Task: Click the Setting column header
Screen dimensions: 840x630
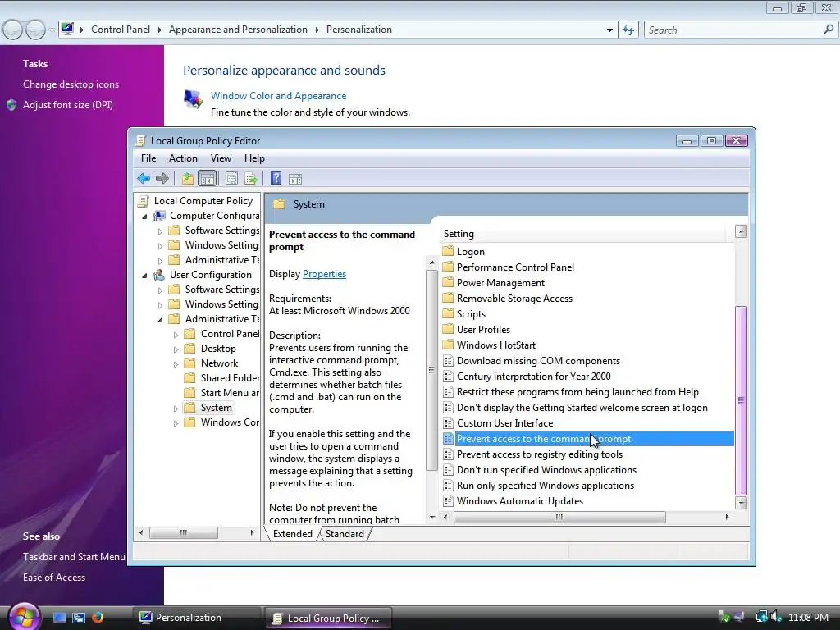Action: pyautogui.click(x=583, y=234)
